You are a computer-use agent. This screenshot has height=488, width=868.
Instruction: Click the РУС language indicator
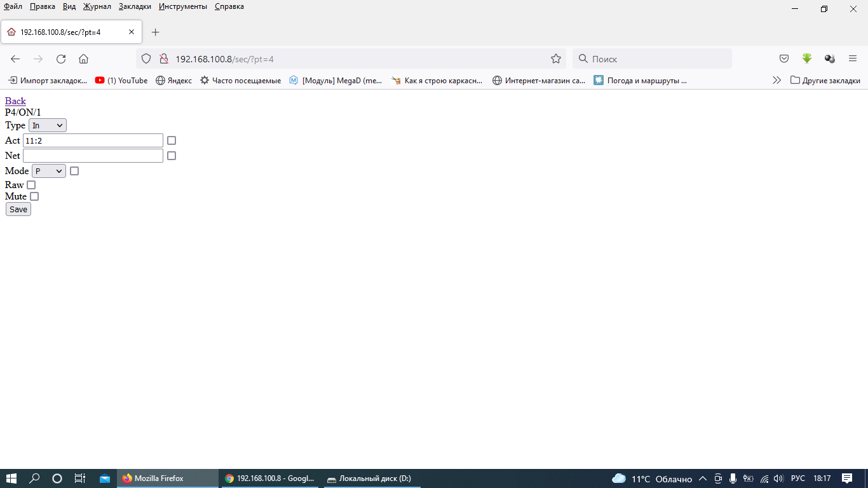coord(798,478)
